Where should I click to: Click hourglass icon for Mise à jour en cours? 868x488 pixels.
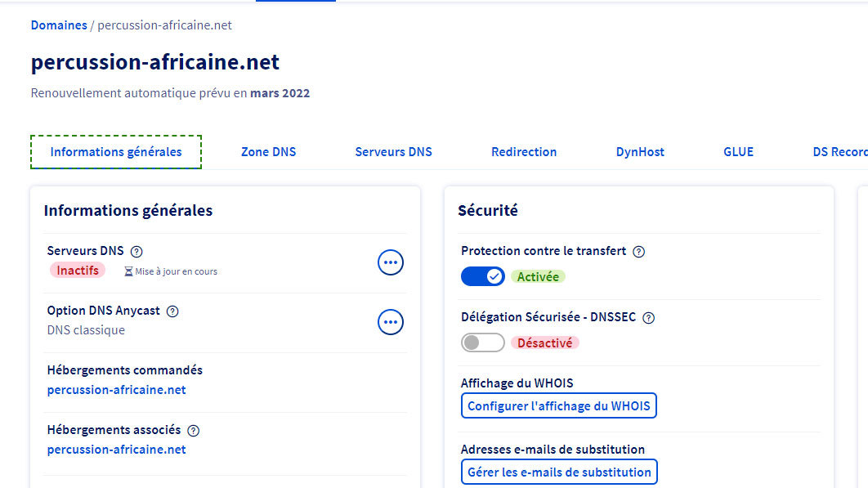(128, 271)
